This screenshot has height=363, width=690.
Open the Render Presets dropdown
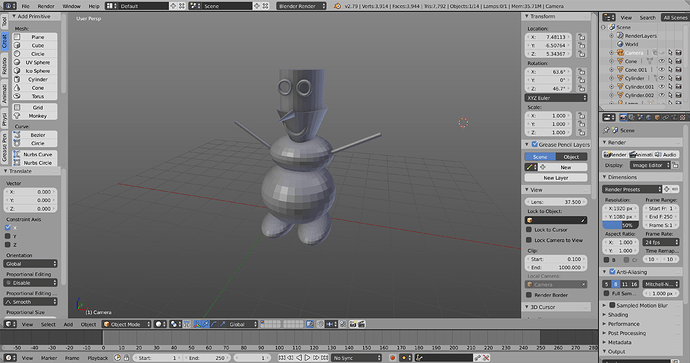click(x=632, y=189)
